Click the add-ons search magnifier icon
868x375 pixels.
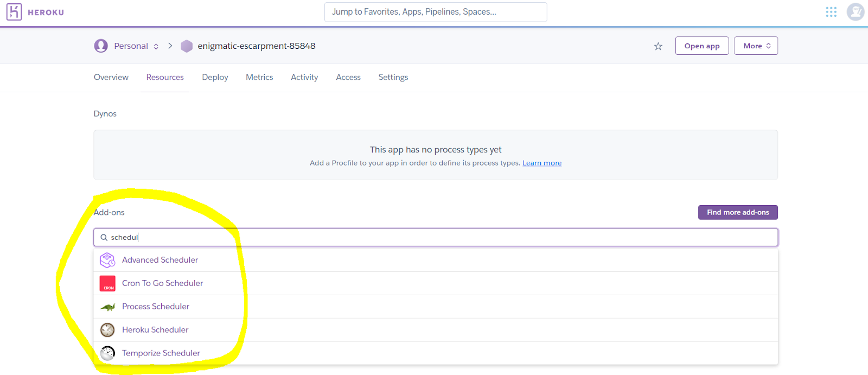click(x=104, y=237)
